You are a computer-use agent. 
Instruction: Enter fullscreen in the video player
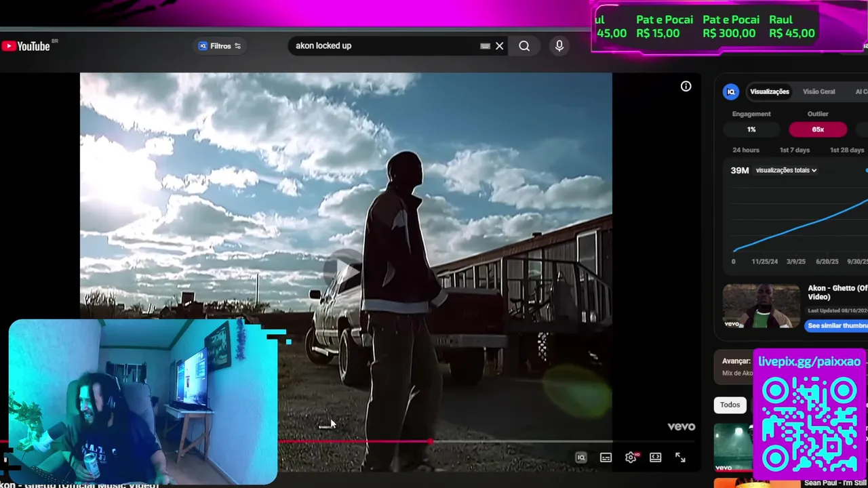[x=680, y=457]
